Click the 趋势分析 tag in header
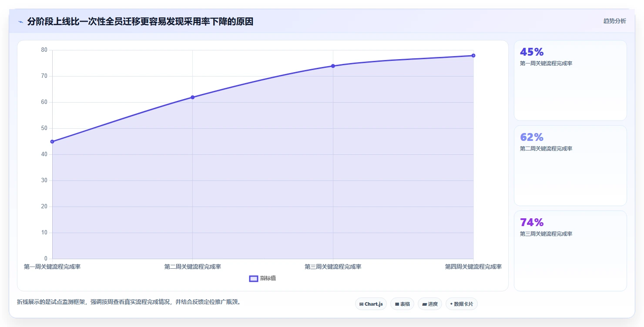 tap(614, 21)
